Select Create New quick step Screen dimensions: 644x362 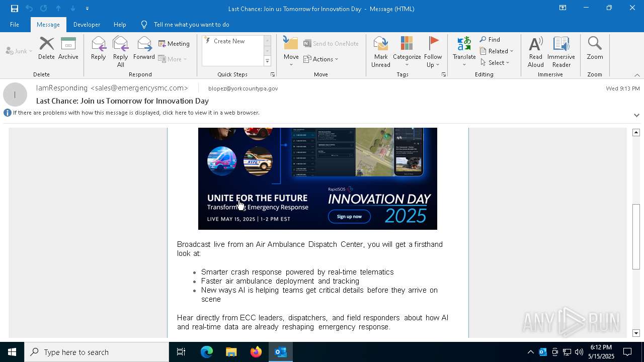[229, 41]
